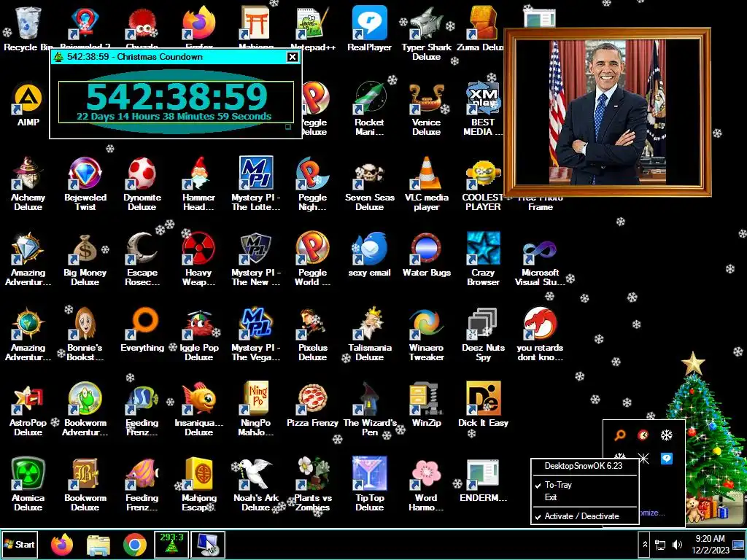
Task: Launch Plants vs Zombies shortcut
Action: [x=312, y=484]
